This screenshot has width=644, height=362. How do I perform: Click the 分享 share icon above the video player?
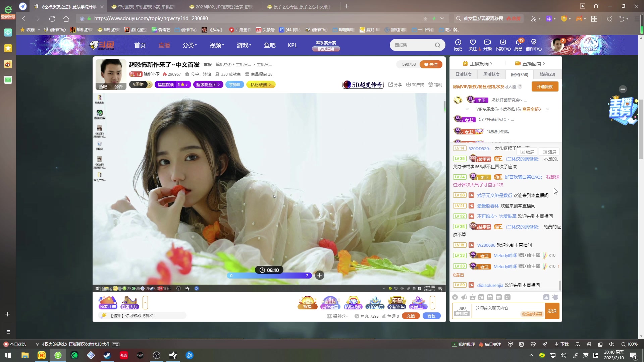pos(395,85)
